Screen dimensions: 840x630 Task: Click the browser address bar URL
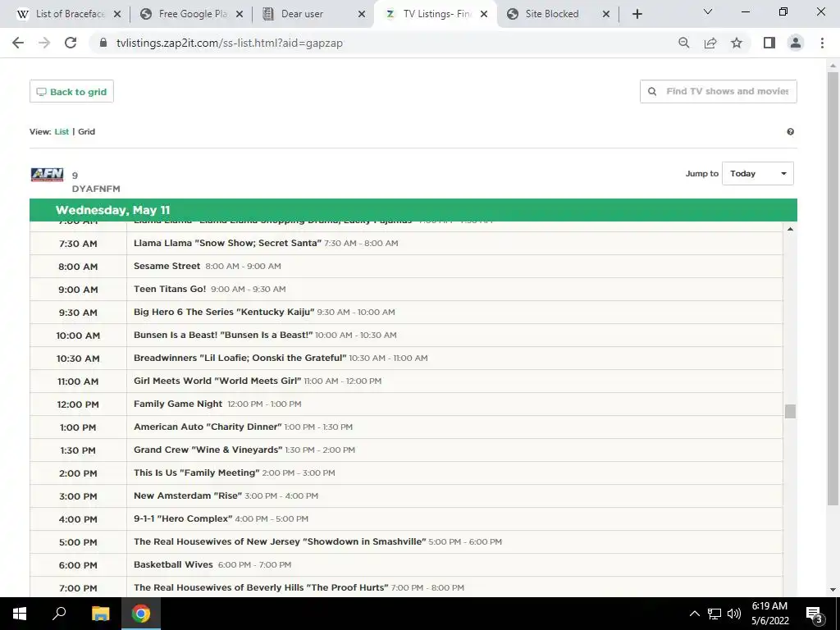(x=230, y=43)
